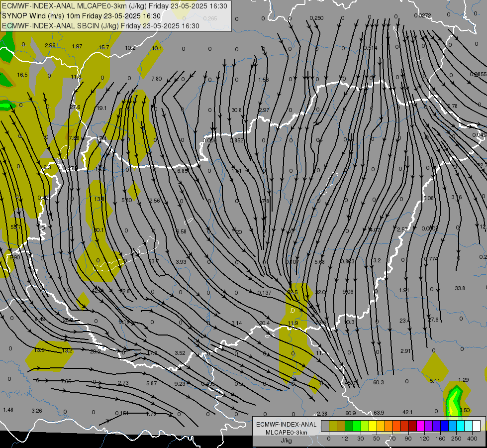This screenshot has height=448, width=487.
Task: Click the lime yellow-green legend swatch
Action: click(x=365, y=426)
